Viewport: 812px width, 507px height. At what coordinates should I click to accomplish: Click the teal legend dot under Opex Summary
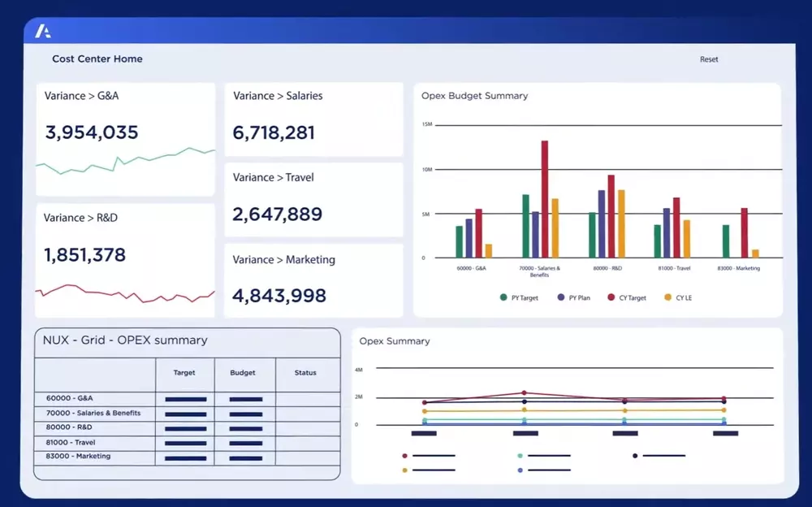click(520, 456)
